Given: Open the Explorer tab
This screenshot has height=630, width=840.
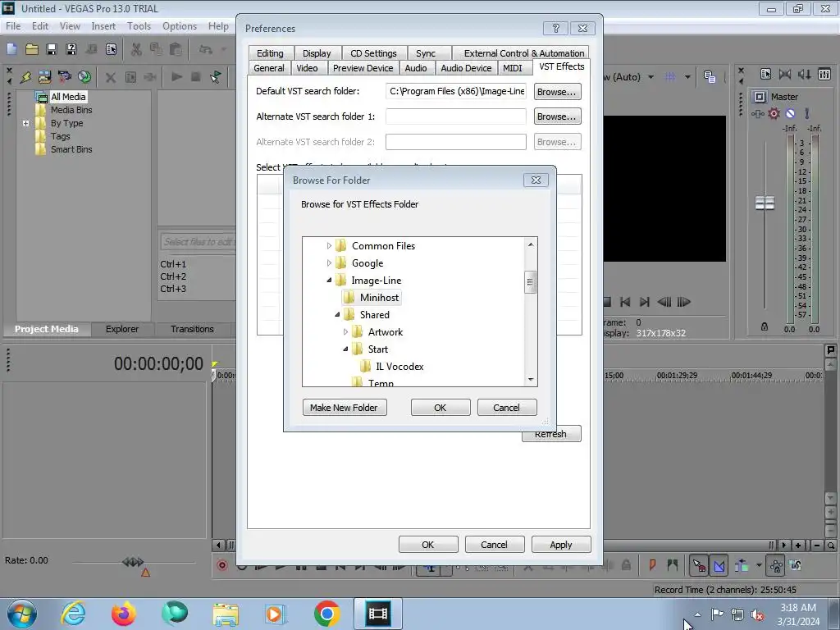Looking at the screenshot, I should [x=121, y=329].
